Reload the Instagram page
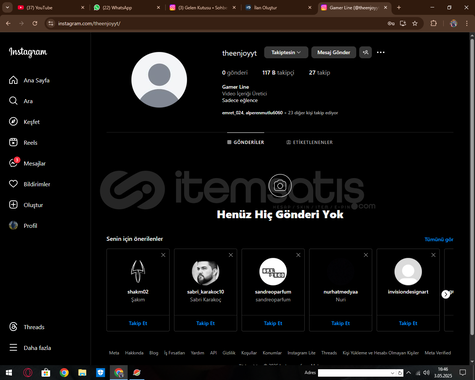The width and height of the screenshot is (475, 380). click(35, 23)
